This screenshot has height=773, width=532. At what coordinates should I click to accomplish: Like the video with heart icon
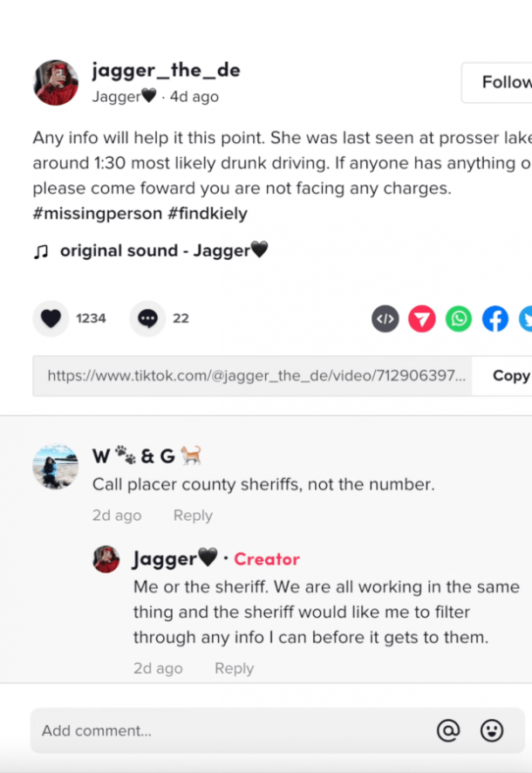51,318
